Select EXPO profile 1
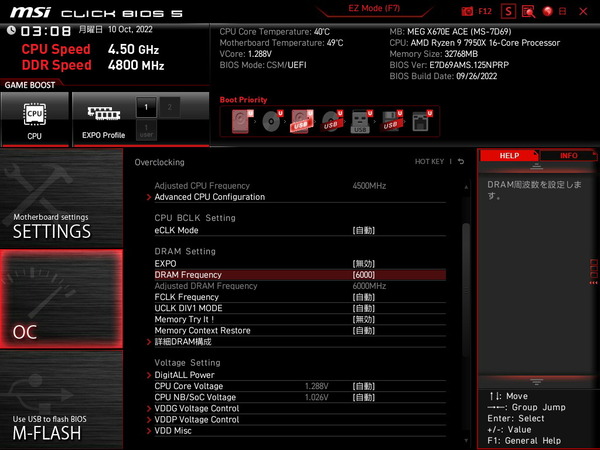The image size is (600, 450). click(x=146, y=107)
